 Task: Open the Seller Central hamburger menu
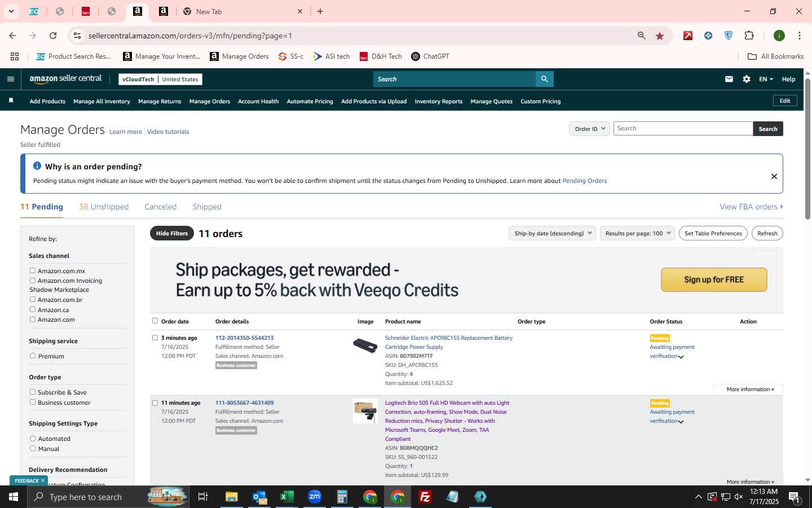11,79
